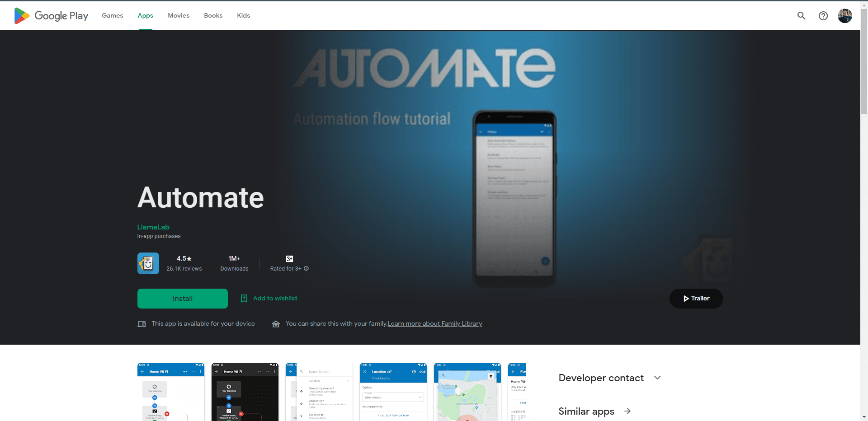Open dark theme Home Wi-Fi screenshot
The width and height of the screenshot is (868, 421).
coord(245,392)
